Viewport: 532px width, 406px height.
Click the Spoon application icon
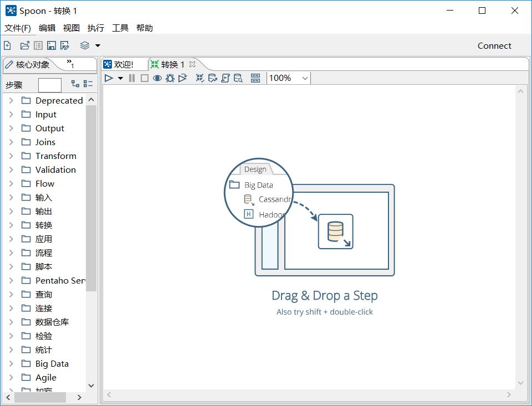coord(11,11)
